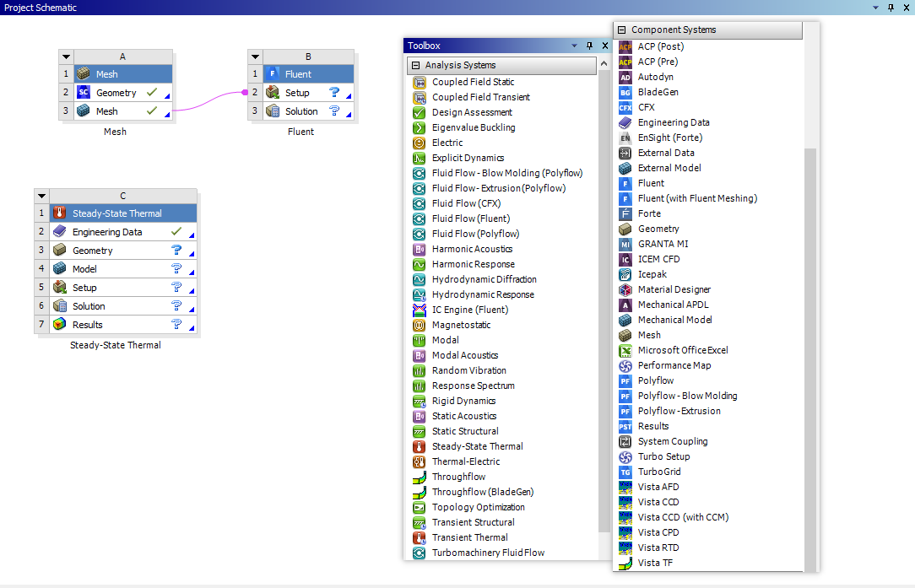915x588 pixels.
Task: Close the Toolbox panel
Action: (x=605, y=46)
